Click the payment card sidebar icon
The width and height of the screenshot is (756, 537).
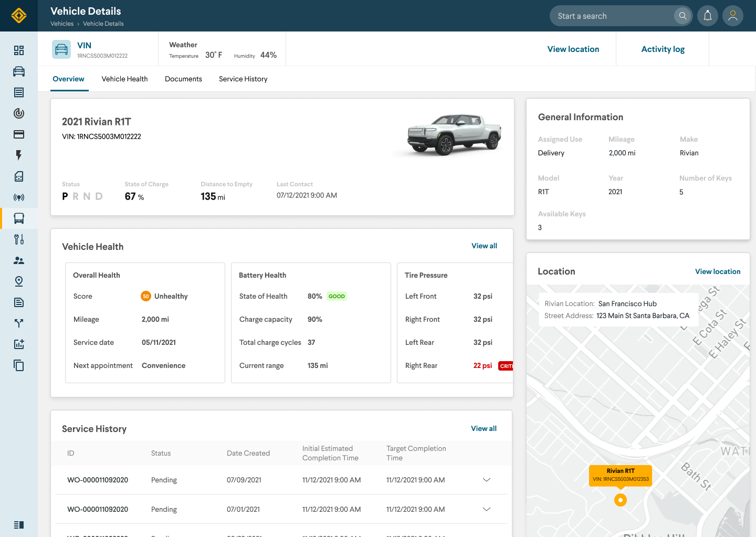click(19, 134)
